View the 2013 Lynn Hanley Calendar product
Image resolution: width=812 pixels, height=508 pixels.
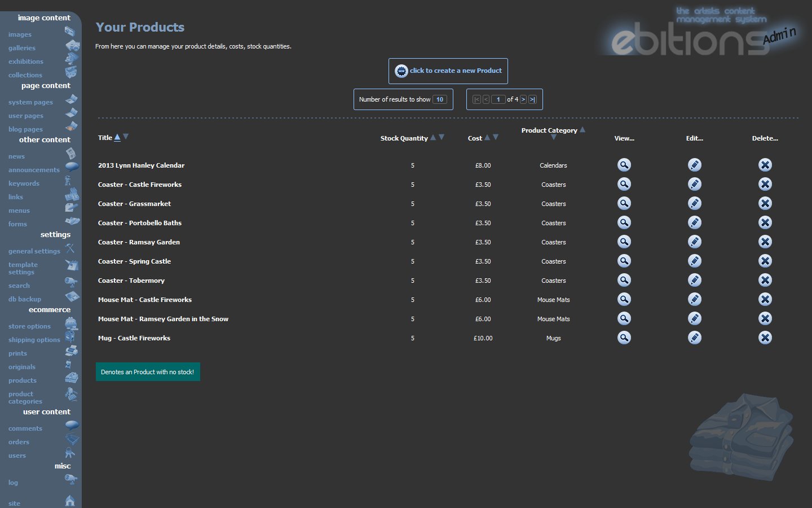pos(624,165)
